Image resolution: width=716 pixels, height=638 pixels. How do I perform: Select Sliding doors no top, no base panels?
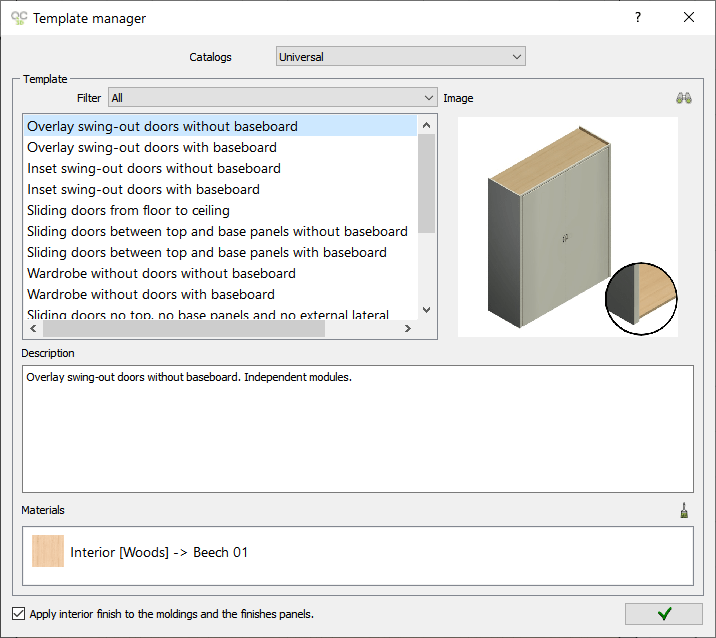[x=220, y=313]
